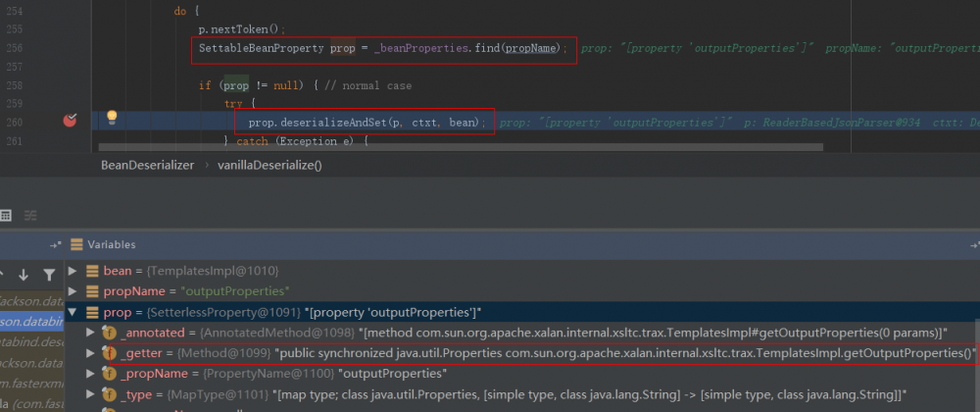Screen dimensions: 980x412
Task: Click the BeanDeserializer breadcrumb
Action: point(148,166)
